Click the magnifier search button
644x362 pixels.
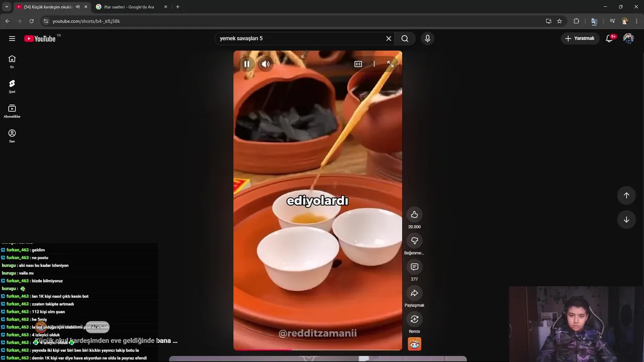click(x=405, y=38)
